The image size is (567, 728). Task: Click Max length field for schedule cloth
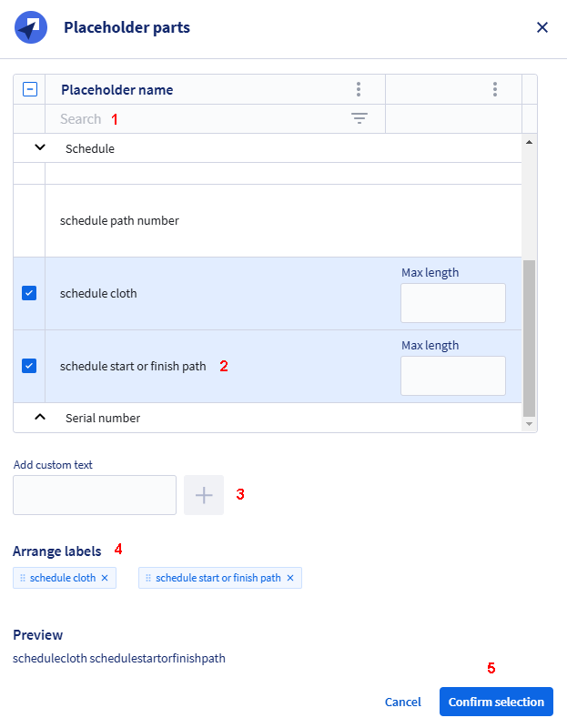452,303
